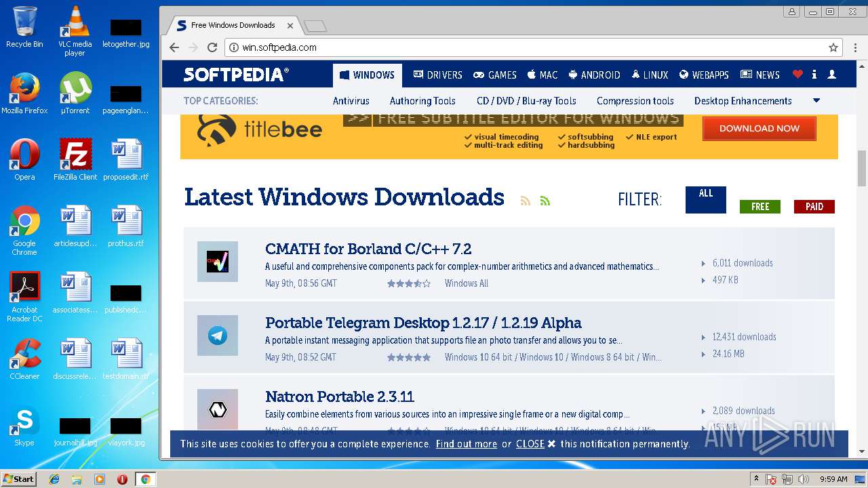Open a new Chrome tab
The width and height of the screenshot is (868, 488).
tap(315, 26)
